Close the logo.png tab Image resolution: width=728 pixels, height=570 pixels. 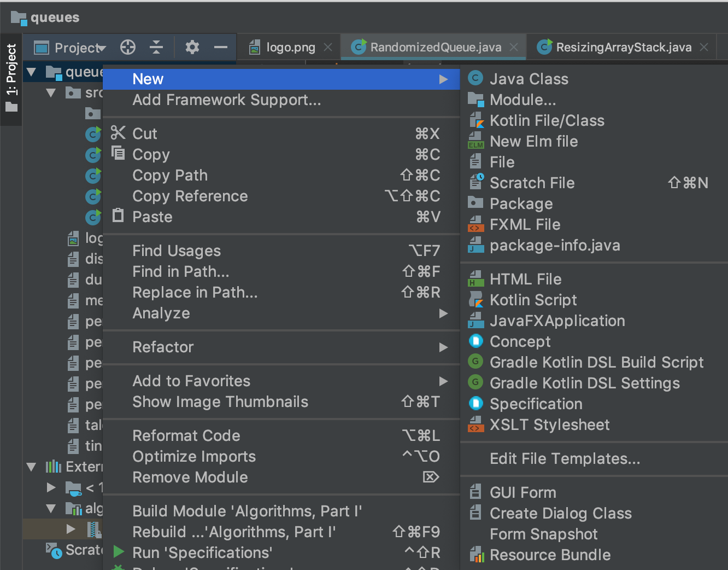[328, 48]
